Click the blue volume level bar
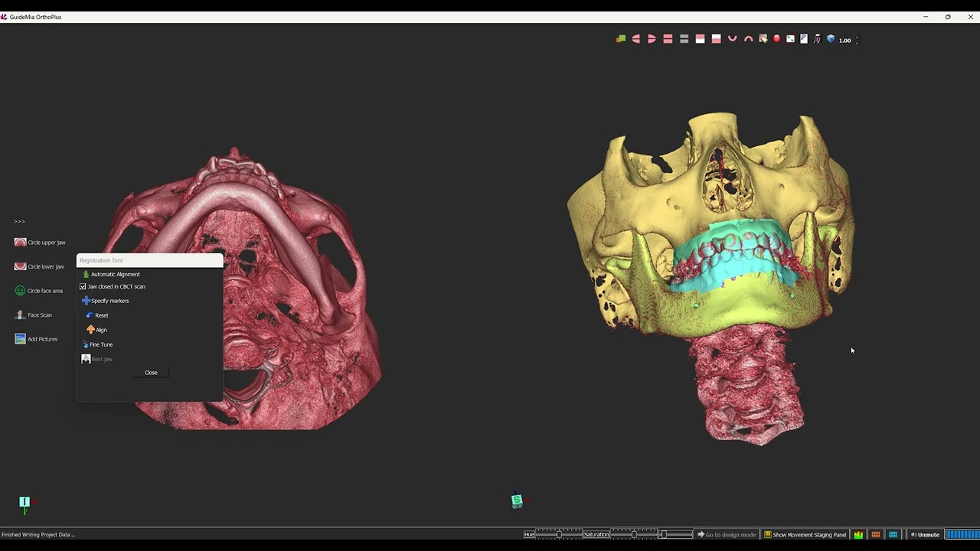980x551 pixels. (x=962, y=534)
